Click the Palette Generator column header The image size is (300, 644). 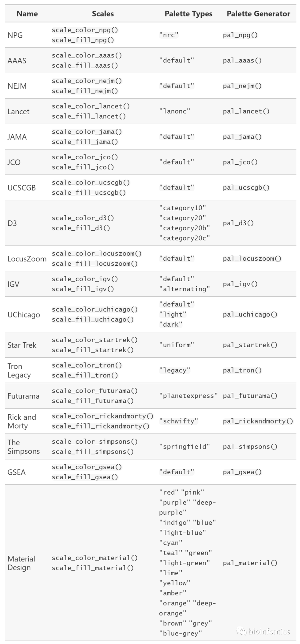click(x=258, y=14)
